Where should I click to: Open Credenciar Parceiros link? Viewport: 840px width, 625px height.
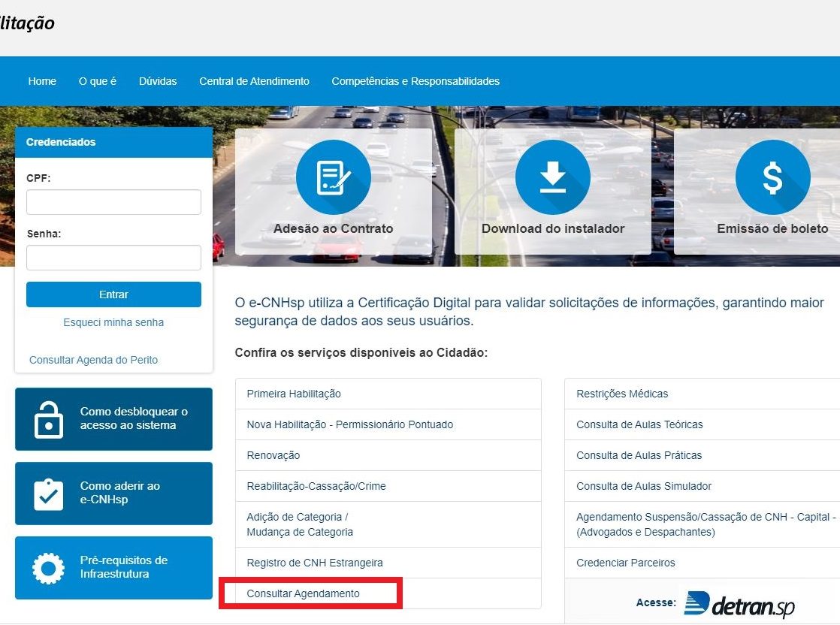[x=703, y=563]
